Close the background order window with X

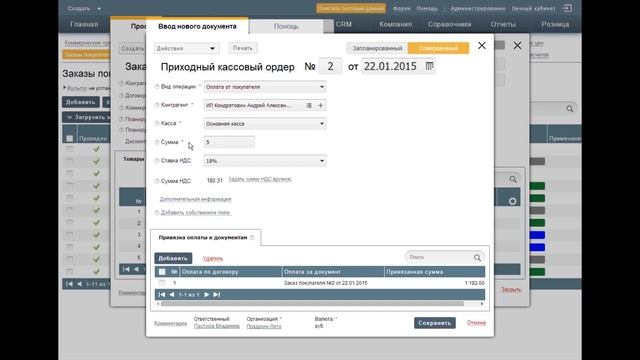(x=517, y=45)
